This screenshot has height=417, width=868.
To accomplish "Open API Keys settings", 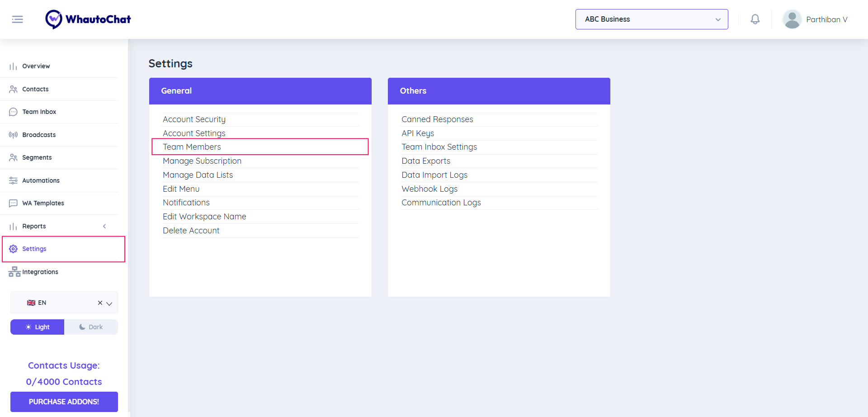I will pyautogui.click(x=418, y=133).
